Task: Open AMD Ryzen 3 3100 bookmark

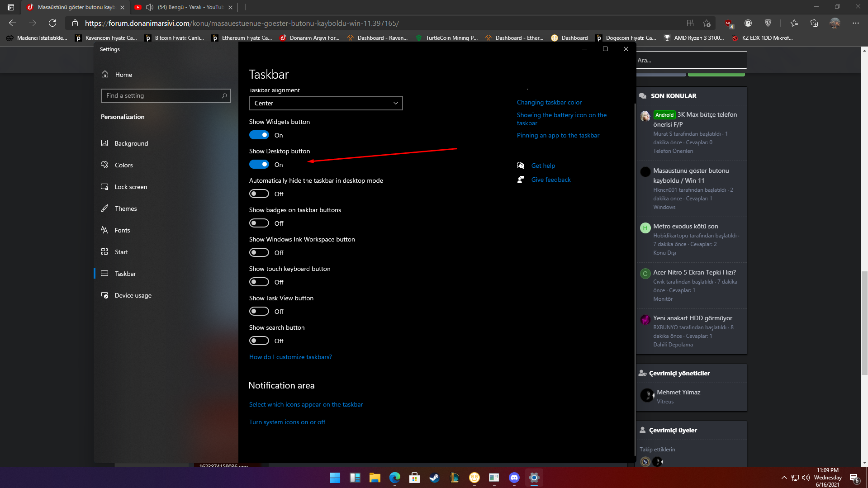Action: tap(693, 38)
